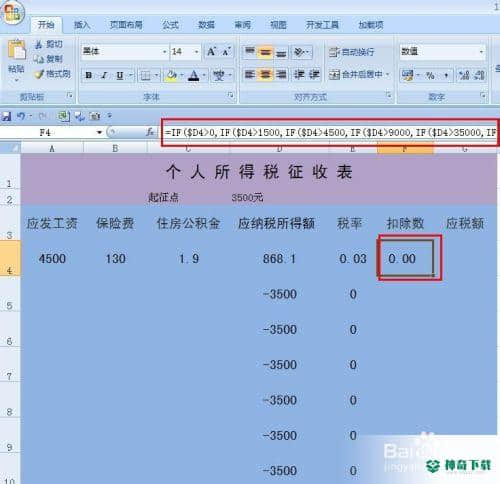Image resolution: width=500 pixels, height=484 pixels.
Task: Click the Insert Function fx icon
Action: click(x=150, y=132)
